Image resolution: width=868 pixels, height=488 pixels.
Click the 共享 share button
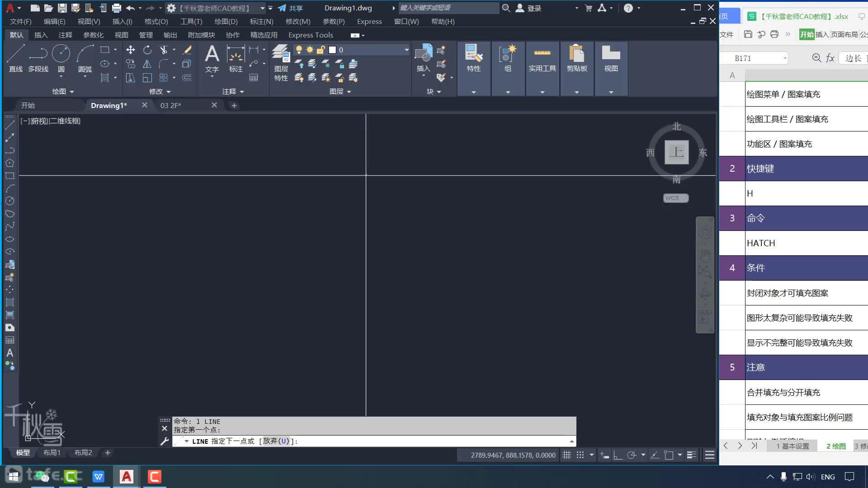click(x=290, y=8)
